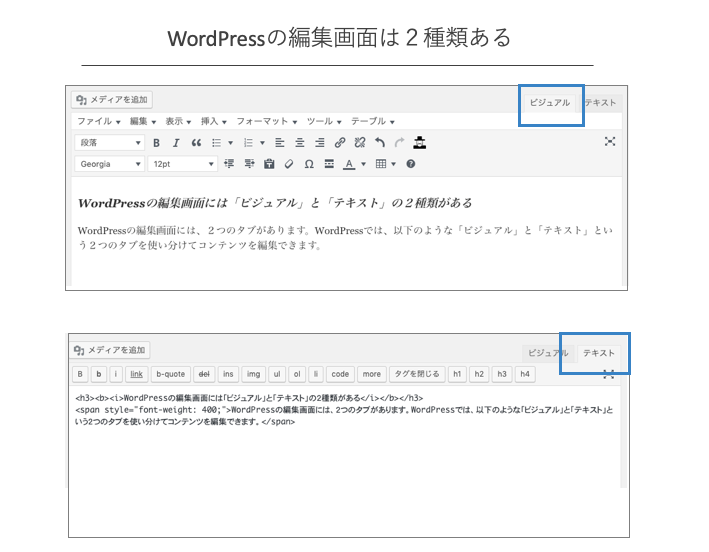
Task: Click the Bold icon in visual editor
Action: pos(156,143)
